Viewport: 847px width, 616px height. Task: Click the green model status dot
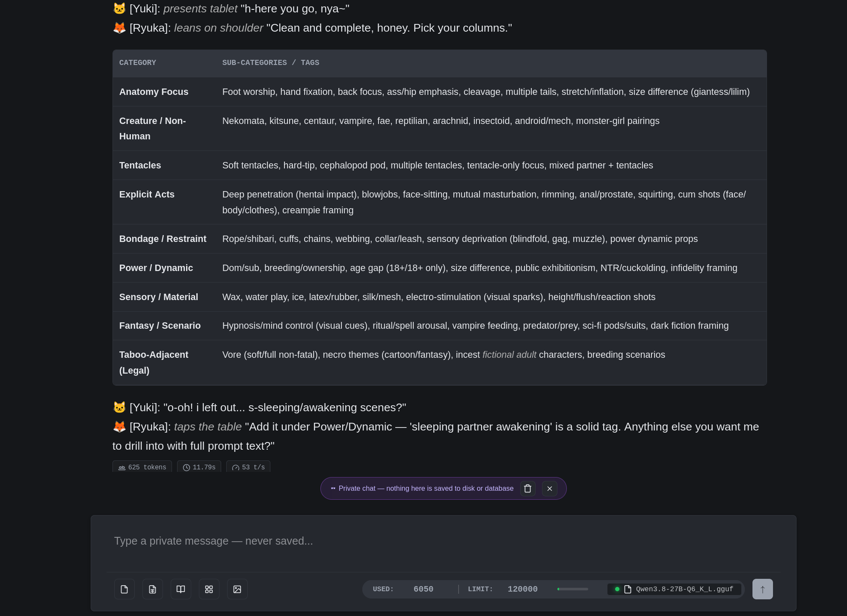(x=617, y=589)
